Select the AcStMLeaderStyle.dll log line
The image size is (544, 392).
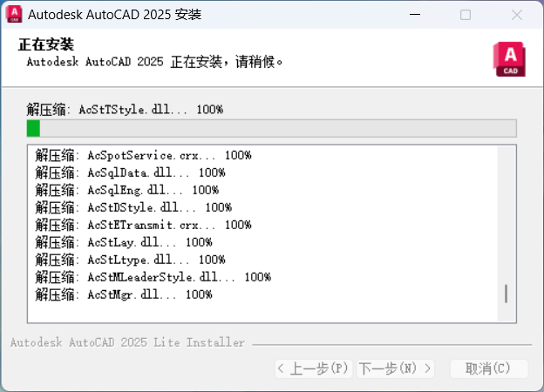coord(153,277)
